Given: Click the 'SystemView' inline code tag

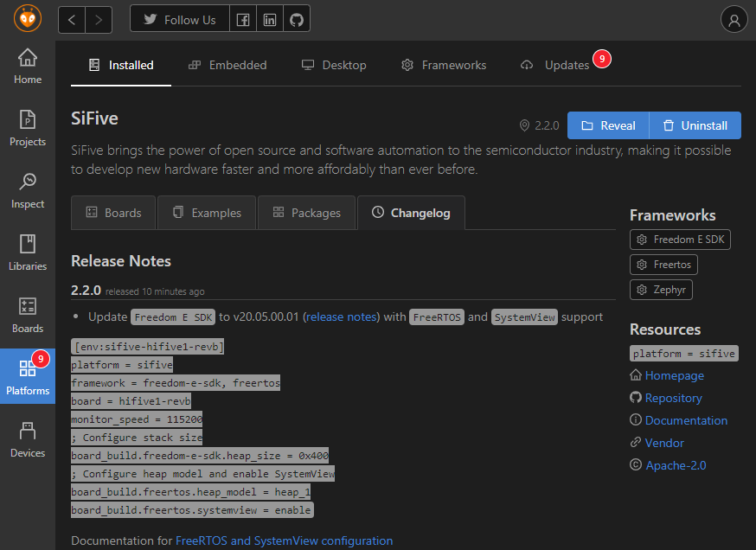Looking at the screenshot, I should point(524,317).
